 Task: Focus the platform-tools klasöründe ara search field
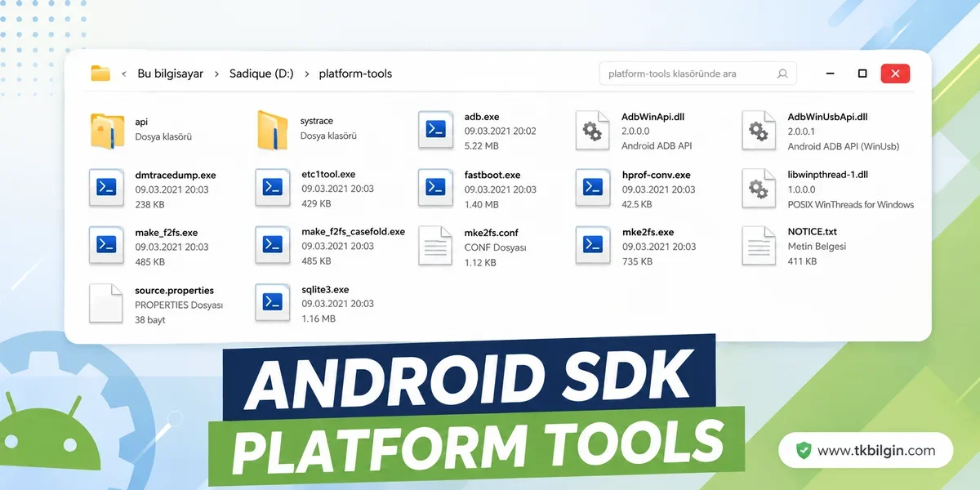(x=698, y=73)
